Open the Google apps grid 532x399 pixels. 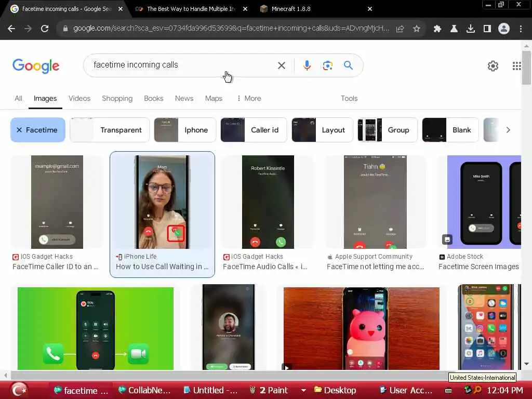point(516,66)
